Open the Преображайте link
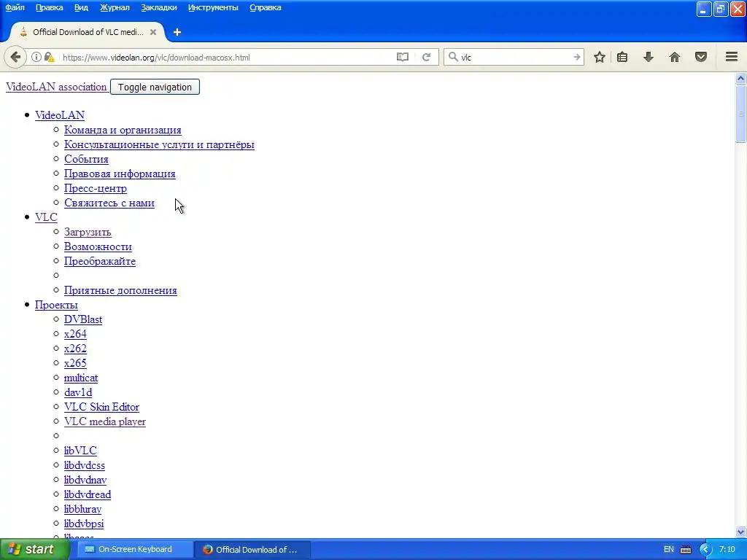Screen dimensions: 747x560 tap(99, 261)
